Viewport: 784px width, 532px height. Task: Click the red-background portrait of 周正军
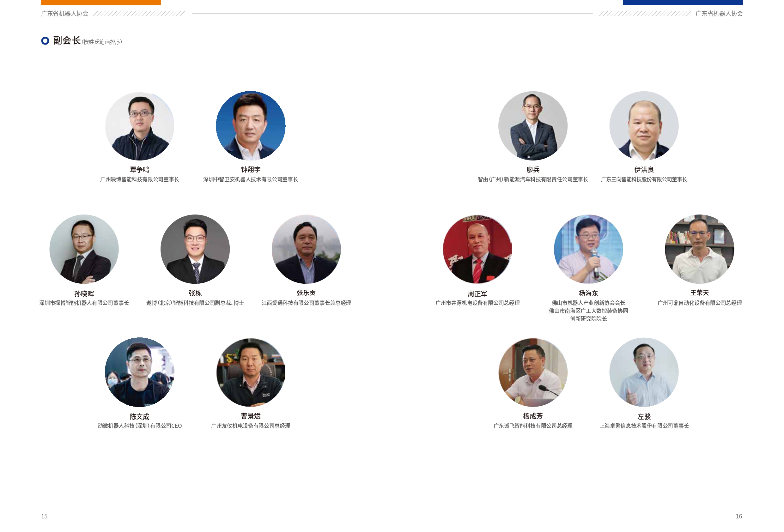coord(477,249)
